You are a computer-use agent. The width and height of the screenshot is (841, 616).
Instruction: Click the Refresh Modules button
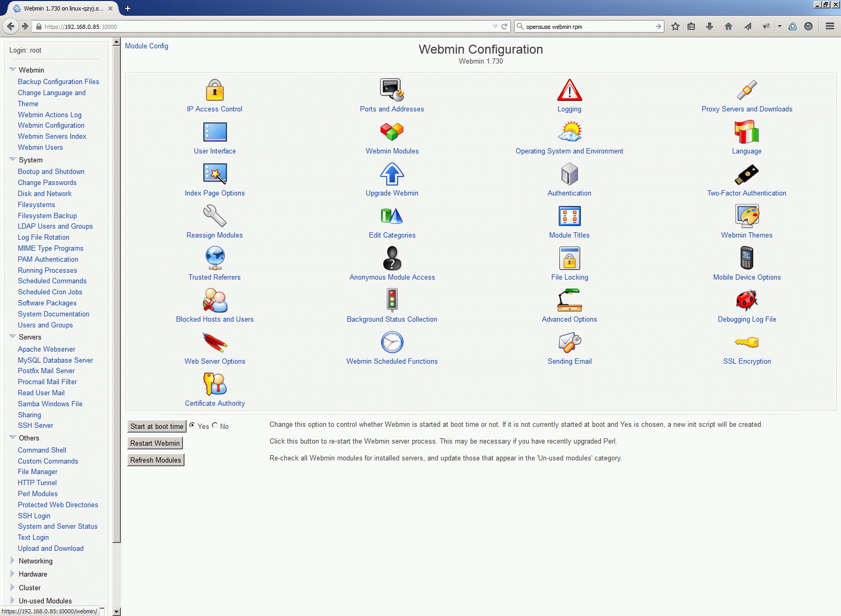coord(156,460)
